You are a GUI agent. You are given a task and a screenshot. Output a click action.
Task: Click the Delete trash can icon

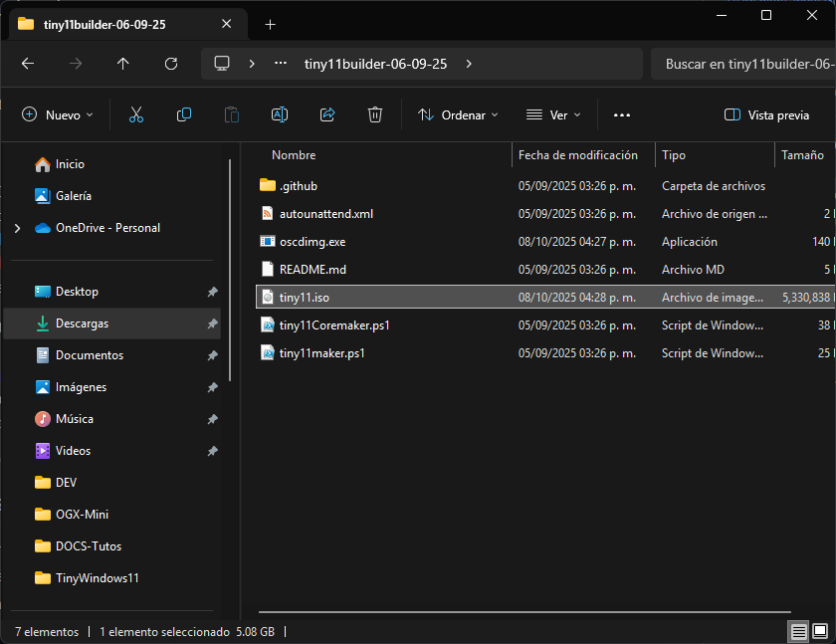[x=375, y=115]
